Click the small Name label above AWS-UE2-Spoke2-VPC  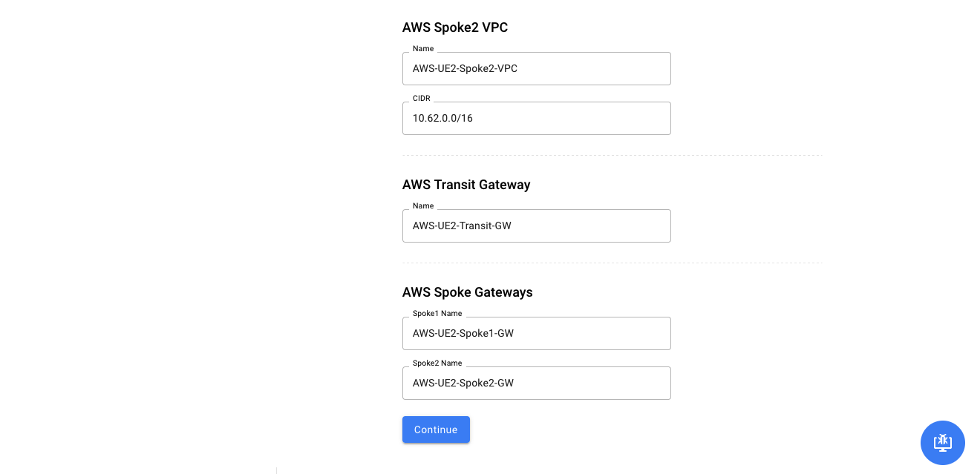423,49
